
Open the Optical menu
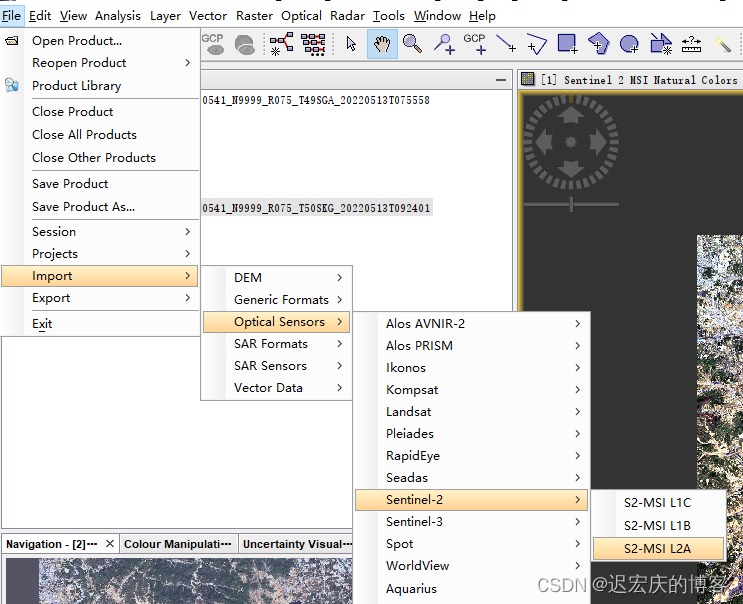301,16
